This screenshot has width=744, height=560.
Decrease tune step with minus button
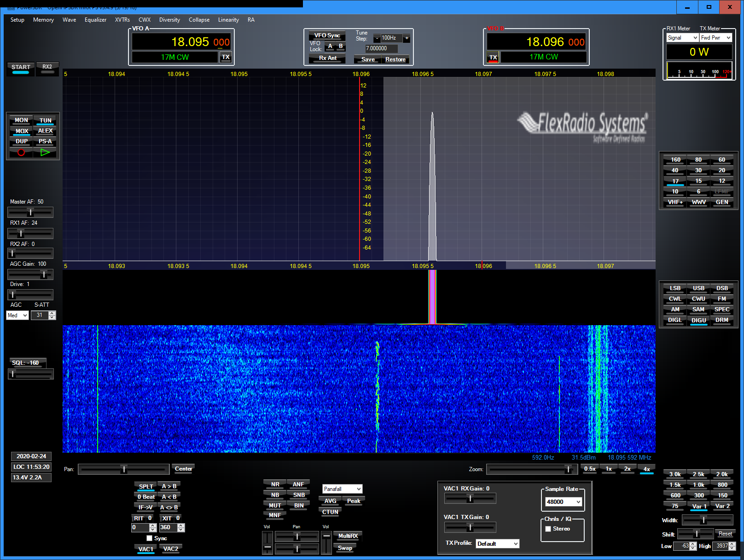pyautogui.click(x=377, y=38)
